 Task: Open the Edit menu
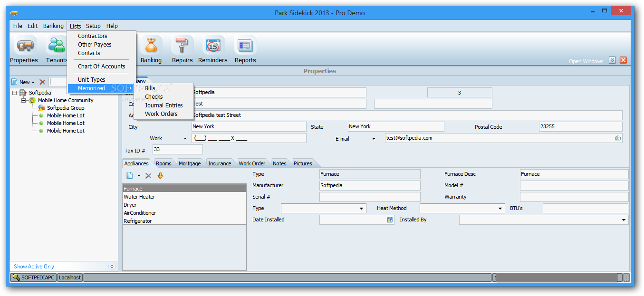click(33, 26)
